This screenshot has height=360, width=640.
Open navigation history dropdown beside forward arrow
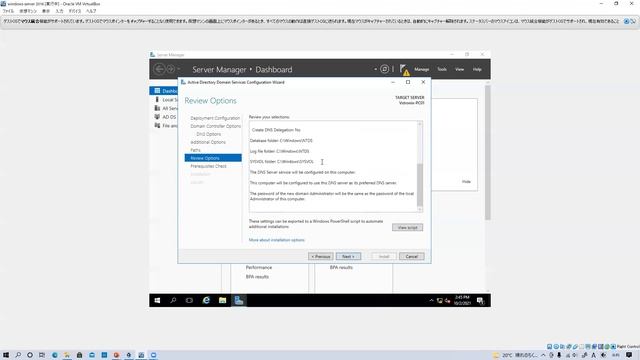(x=179, y=69)
